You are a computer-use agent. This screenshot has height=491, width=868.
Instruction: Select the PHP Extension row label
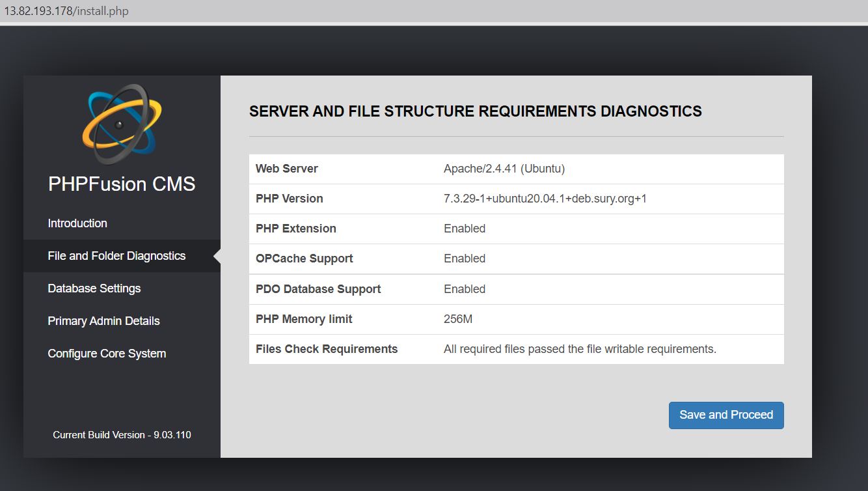pyautogui.click(x=296, y=229)
